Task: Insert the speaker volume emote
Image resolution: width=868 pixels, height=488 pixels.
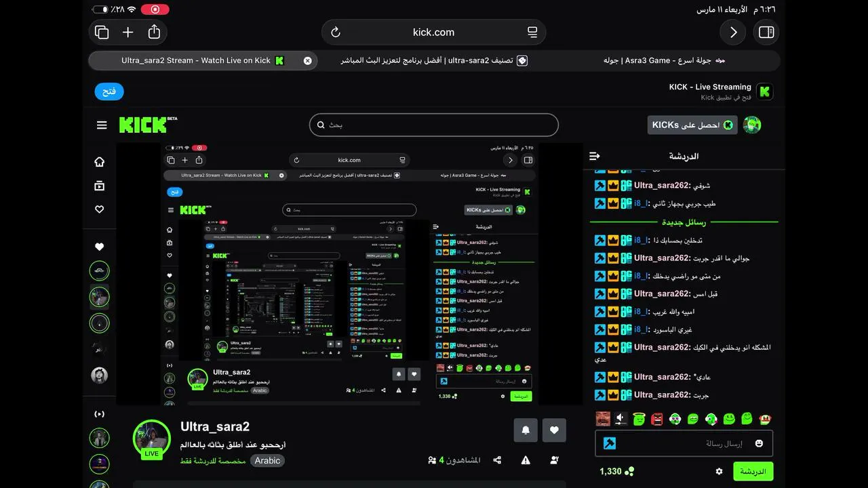Action: [621, 419]
